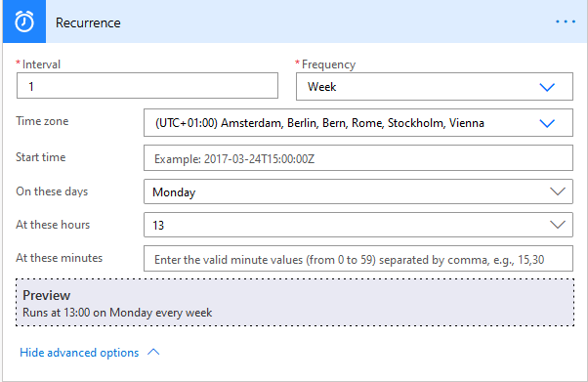
Task: Click the arrow at the end of the hours field
Action: (558, 225)
